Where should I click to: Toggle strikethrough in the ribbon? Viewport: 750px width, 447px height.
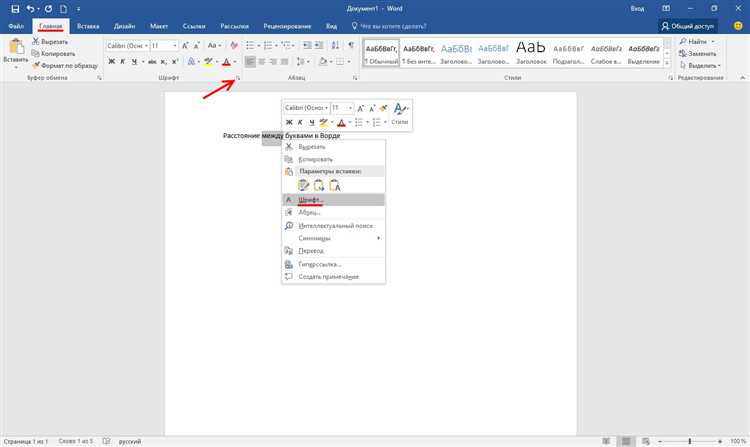pyautogui.click(x=152, y=62)
